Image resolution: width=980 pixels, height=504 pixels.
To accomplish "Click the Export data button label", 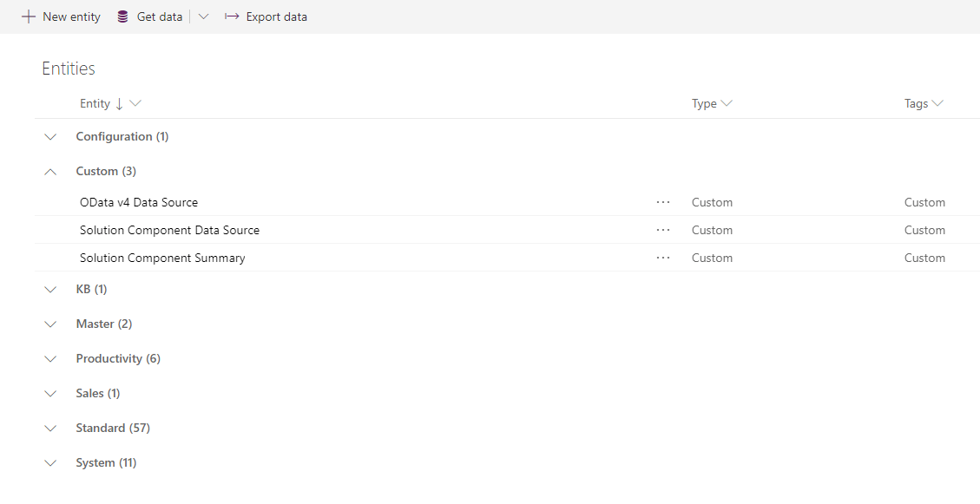I will point(276,16).
